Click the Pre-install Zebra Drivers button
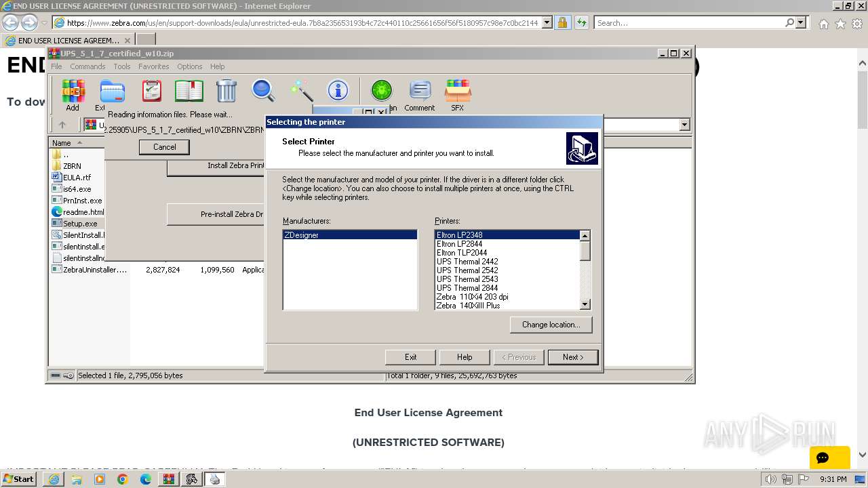Viewport: 868px width, 488px height. pos(216,214)
